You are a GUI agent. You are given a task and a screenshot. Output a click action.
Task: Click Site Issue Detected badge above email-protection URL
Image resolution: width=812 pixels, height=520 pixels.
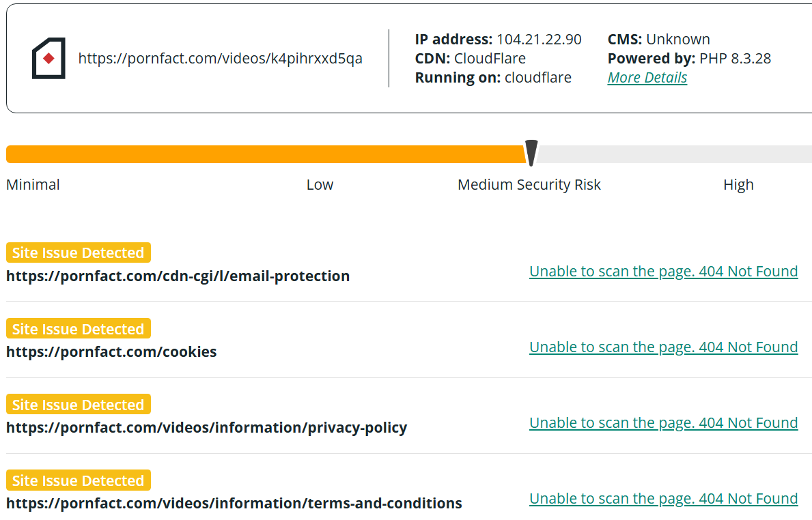(x=79, y=252)
